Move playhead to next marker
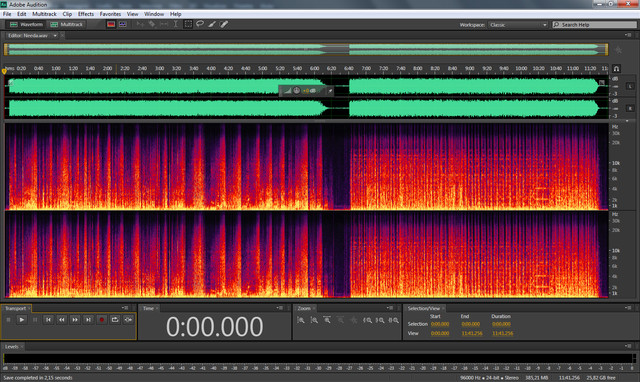The width and height of the screenshot is (640, 382). click(x=88, y=320)
